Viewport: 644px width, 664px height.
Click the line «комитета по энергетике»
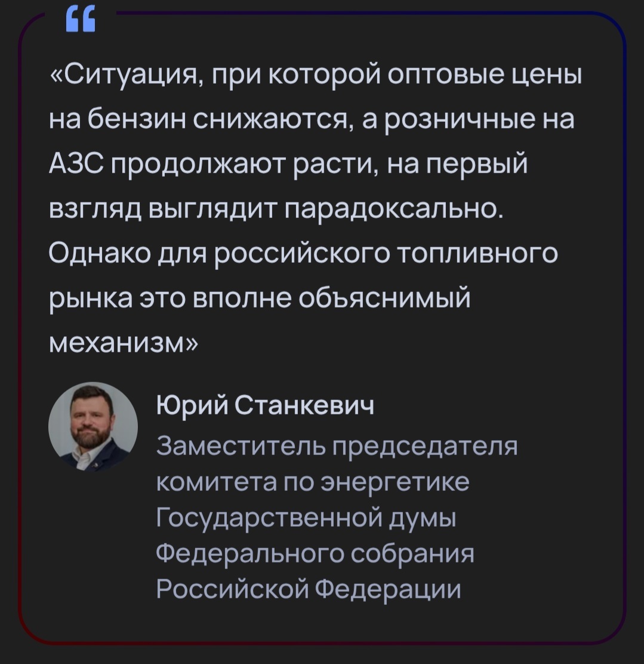tap(313, 482)
